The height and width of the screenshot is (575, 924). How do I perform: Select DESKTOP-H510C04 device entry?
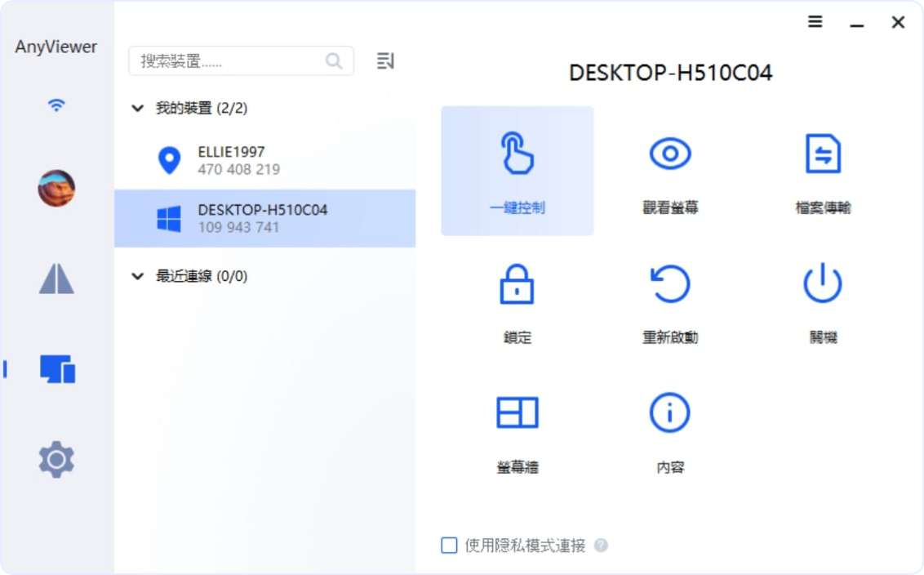(x=265, y=218)
